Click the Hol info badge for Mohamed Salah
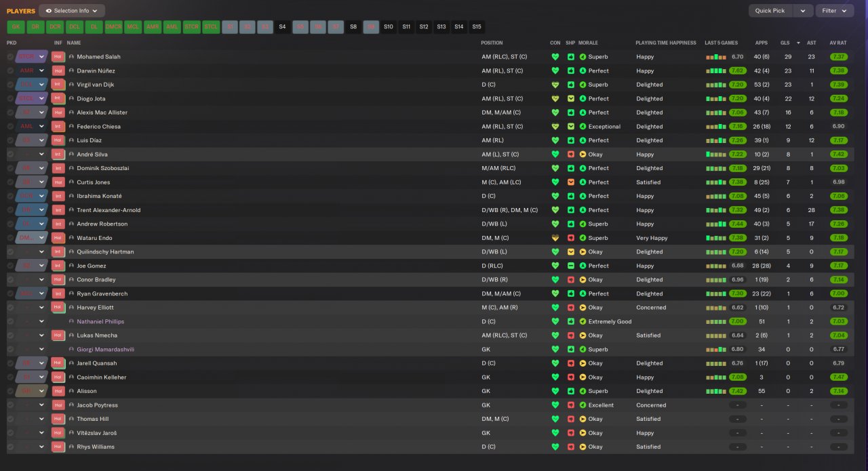868x471 pixels. [x=58, y=57]
